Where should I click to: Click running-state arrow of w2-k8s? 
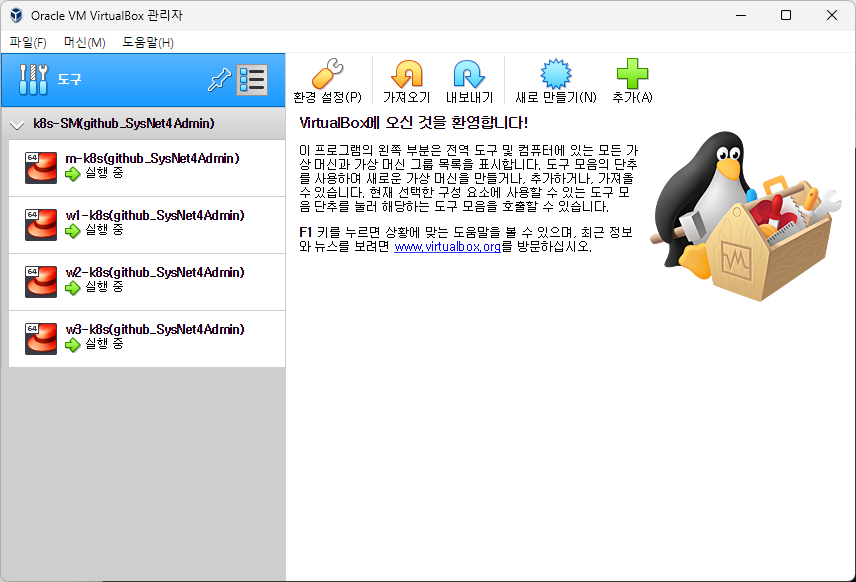(x=73, y=288)
